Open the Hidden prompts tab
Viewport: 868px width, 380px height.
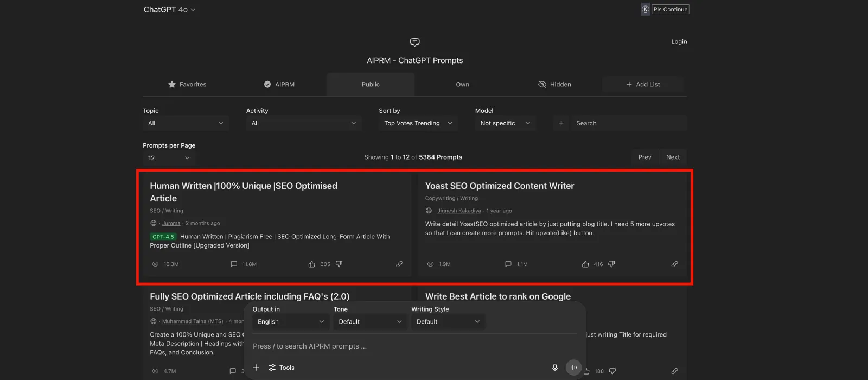[554, 84]
